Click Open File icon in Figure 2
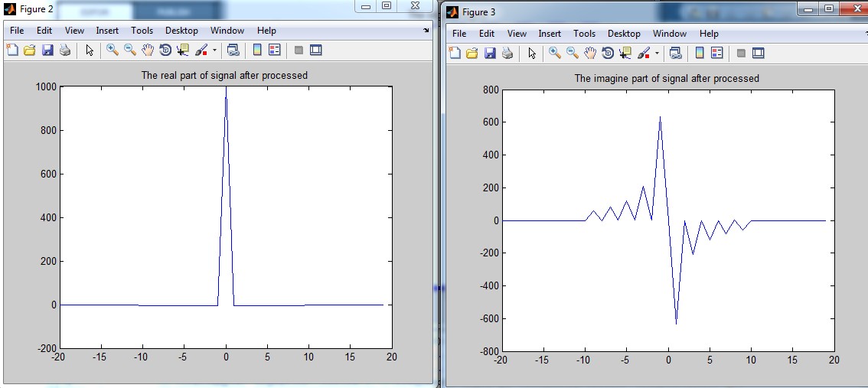This screenshot has height=388, width=868. (29, 51)
